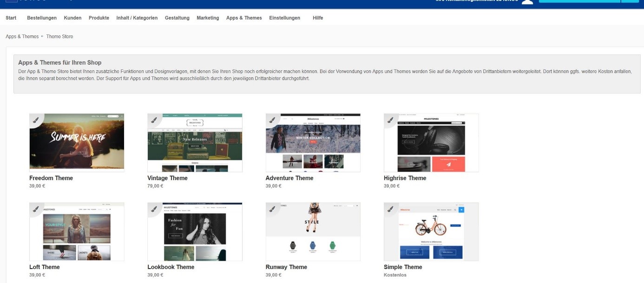Click the paintbrush icon on the Freedom Theme

[x=36, y=120]
